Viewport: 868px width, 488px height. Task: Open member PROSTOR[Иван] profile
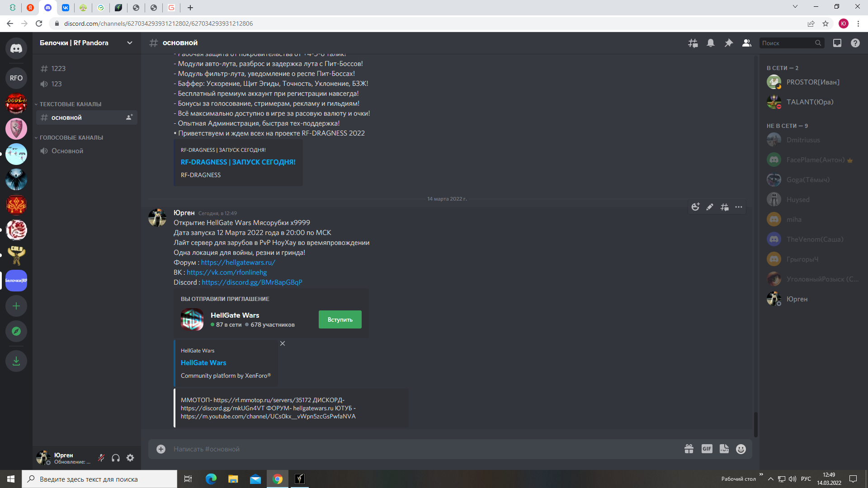click(x=814, y=82)
